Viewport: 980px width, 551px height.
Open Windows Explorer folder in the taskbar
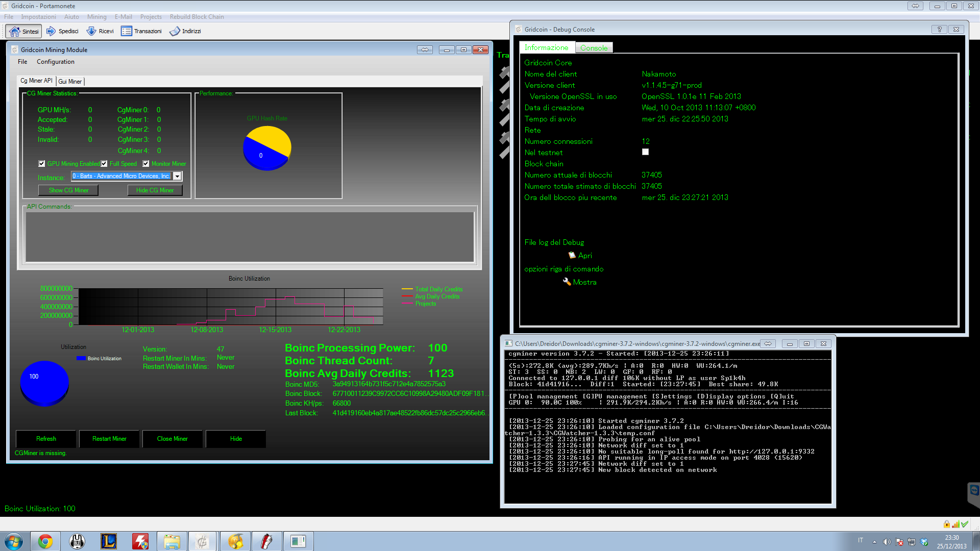coord(172,541)
